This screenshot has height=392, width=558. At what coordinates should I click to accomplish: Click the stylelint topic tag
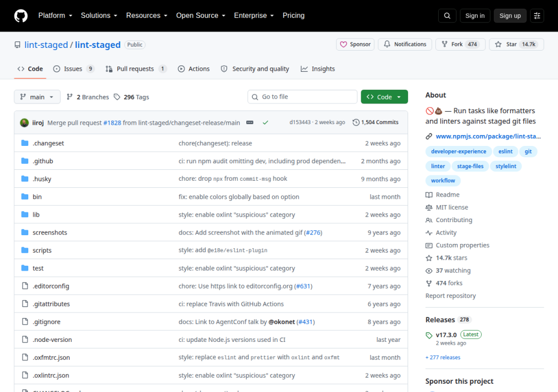[x=506, y=166]
